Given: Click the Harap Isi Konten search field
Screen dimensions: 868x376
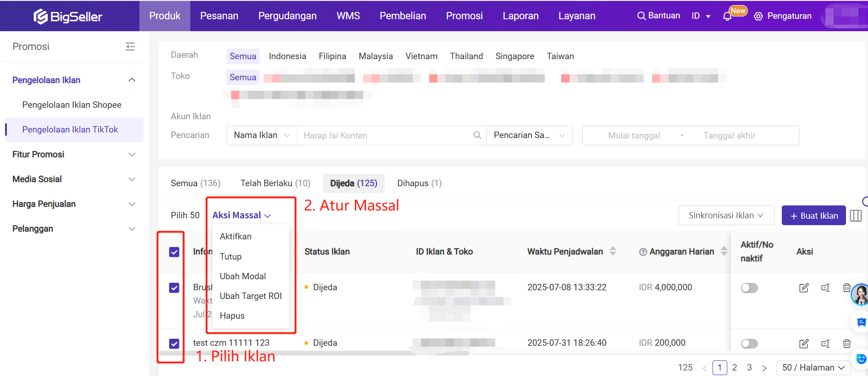Looking at the screenshot, I should pyautogui.click(x=392, y=135).
